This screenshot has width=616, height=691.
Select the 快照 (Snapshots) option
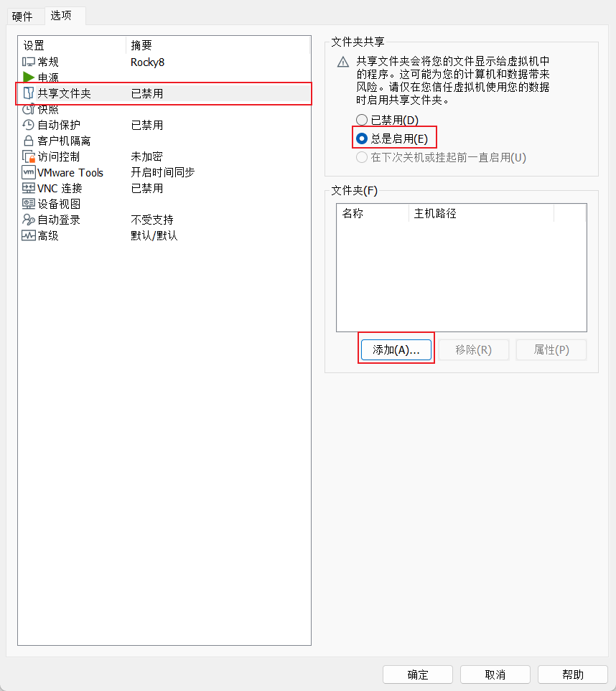[47, 109]
